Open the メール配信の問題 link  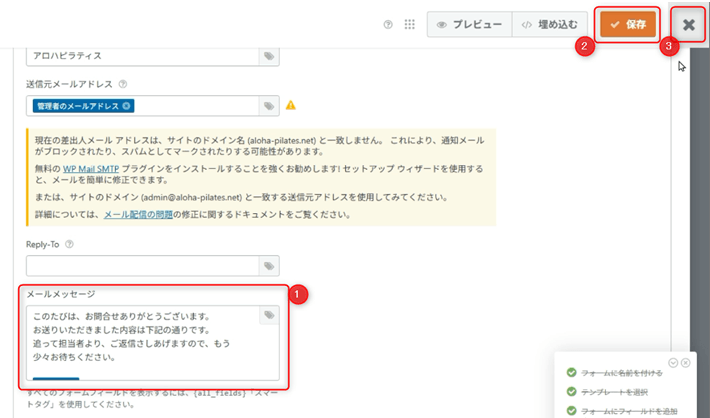[138, 215]
